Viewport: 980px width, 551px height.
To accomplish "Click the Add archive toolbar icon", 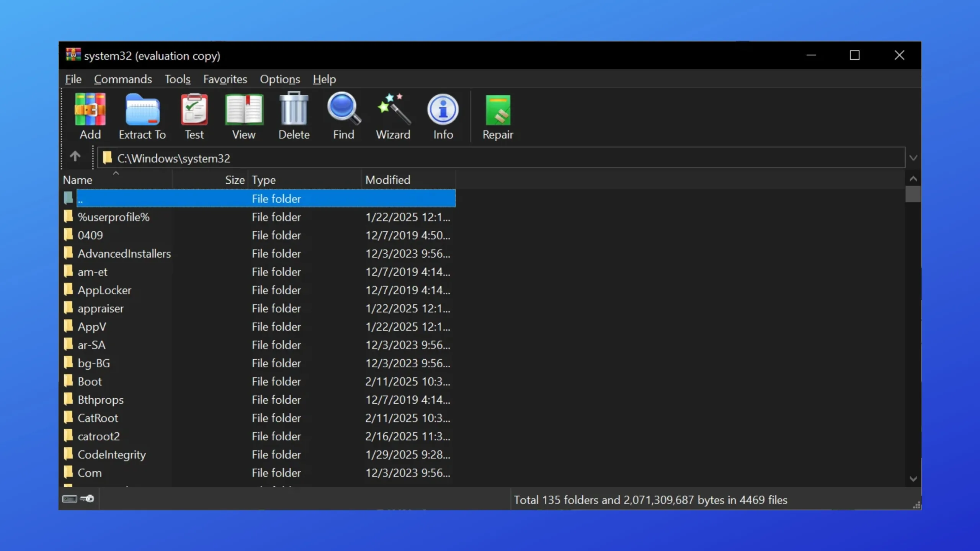I will coord(90,110).
